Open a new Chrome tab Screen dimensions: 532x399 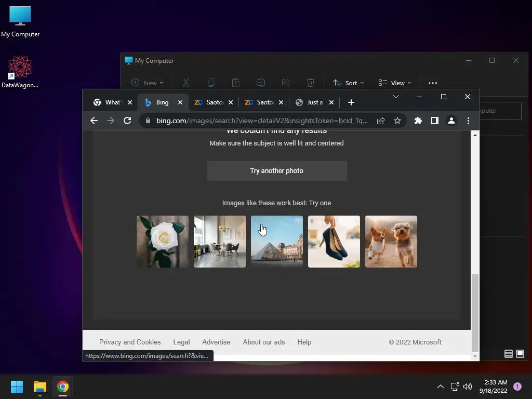(351, 102)
